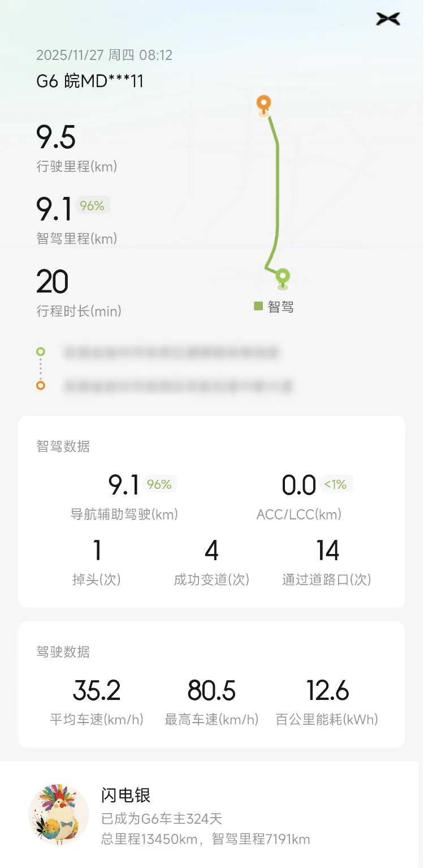The image size is (424, 868).
Task: Tap the 96% badge in 智驾数据 card
Action: [159, 484]
